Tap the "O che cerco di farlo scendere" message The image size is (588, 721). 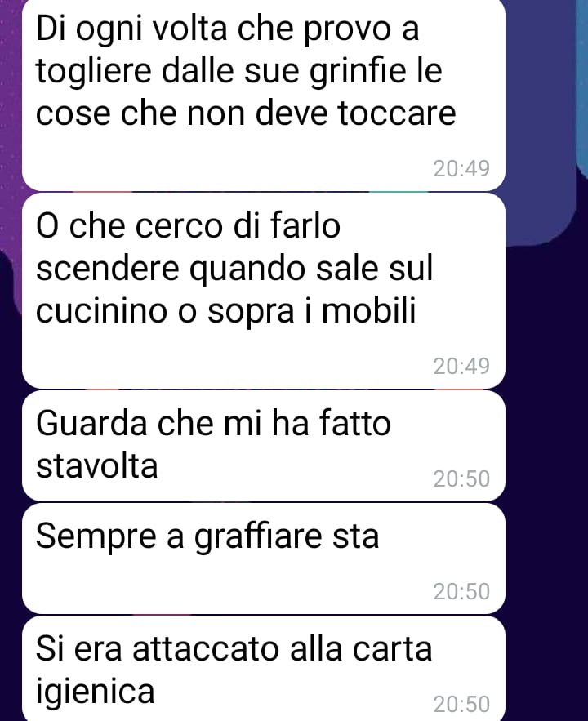coord(264,291)
